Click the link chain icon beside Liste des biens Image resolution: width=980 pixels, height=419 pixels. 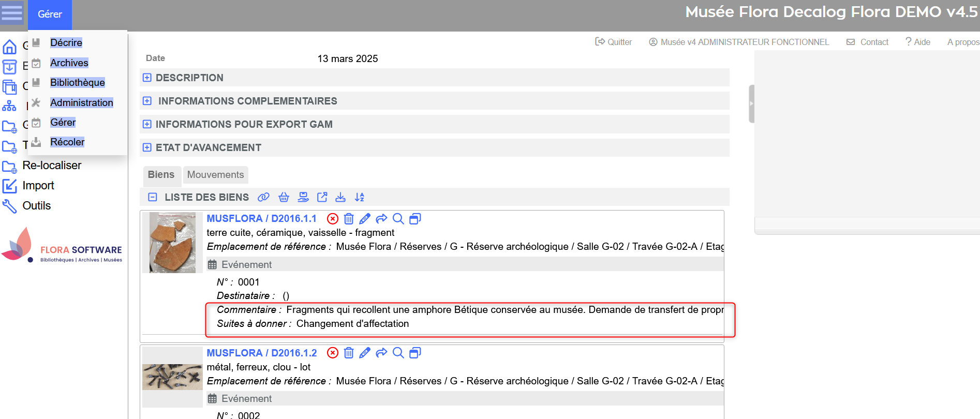pos(263,197)
